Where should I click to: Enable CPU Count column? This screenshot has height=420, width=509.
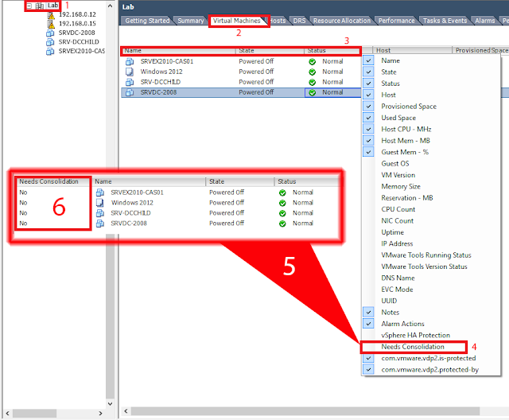pyautogui.click(x=431, y=209)
